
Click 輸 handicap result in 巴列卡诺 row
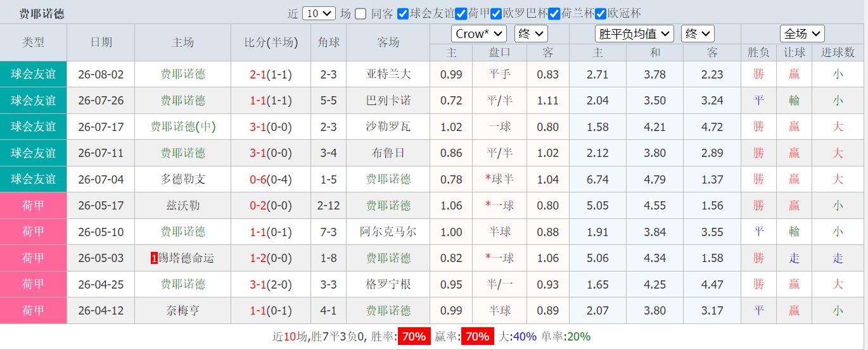pos(795,101)
